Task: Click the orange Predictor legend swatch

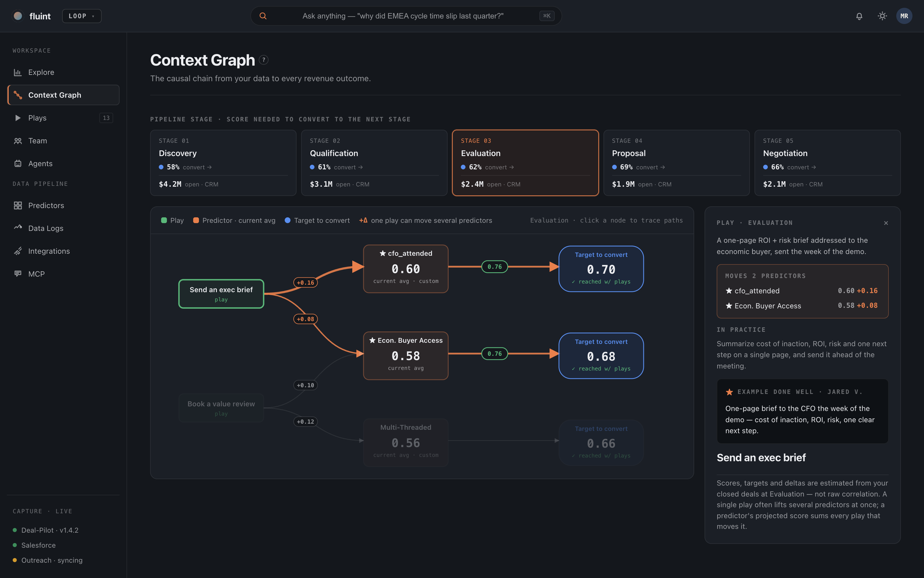Action: (x=196, y=220)
